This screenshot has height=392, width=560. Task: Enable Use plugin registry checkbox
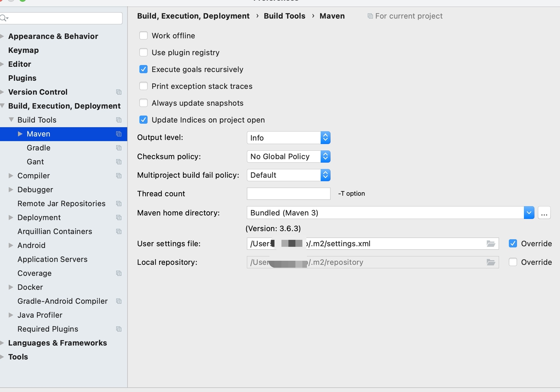pyautogui.click(x=143, y=53)
